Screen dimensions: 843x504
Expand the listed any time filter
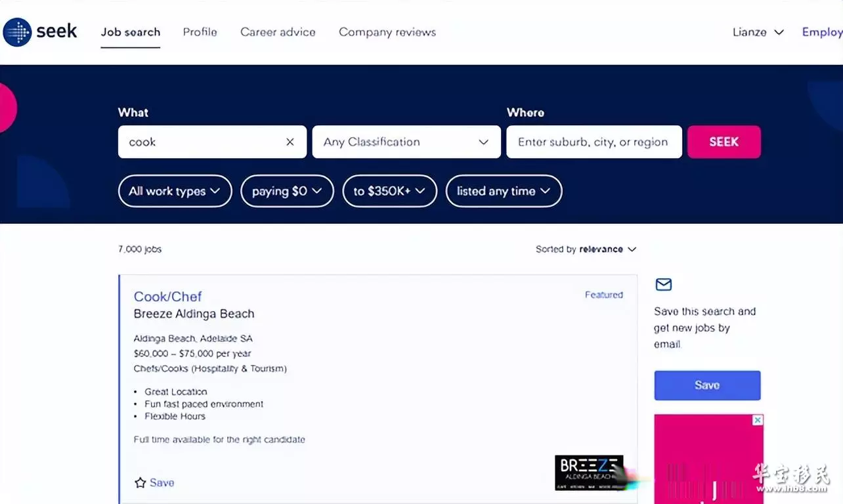pos(504,191)
